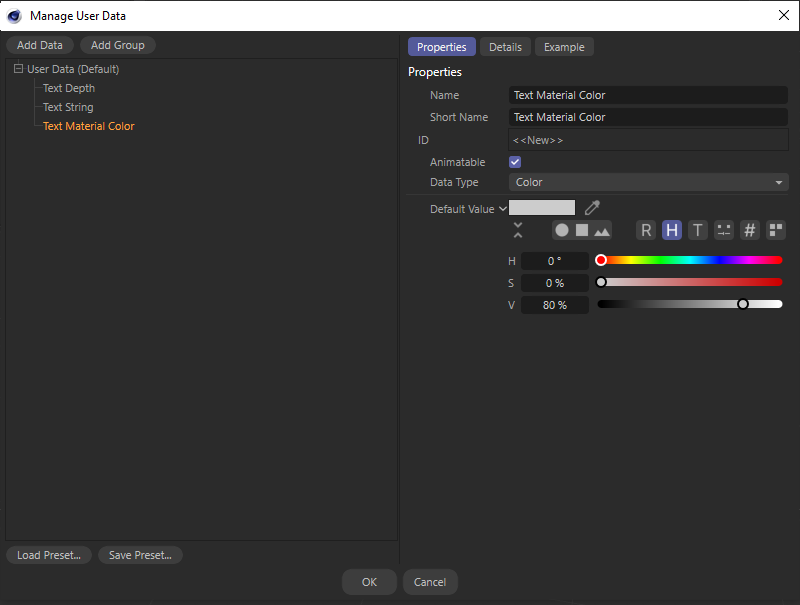Viewport: 800px width, 605px height.
Task: Open the Save Preset dialog
Action: pyautogui.click(x=140, y=555)
